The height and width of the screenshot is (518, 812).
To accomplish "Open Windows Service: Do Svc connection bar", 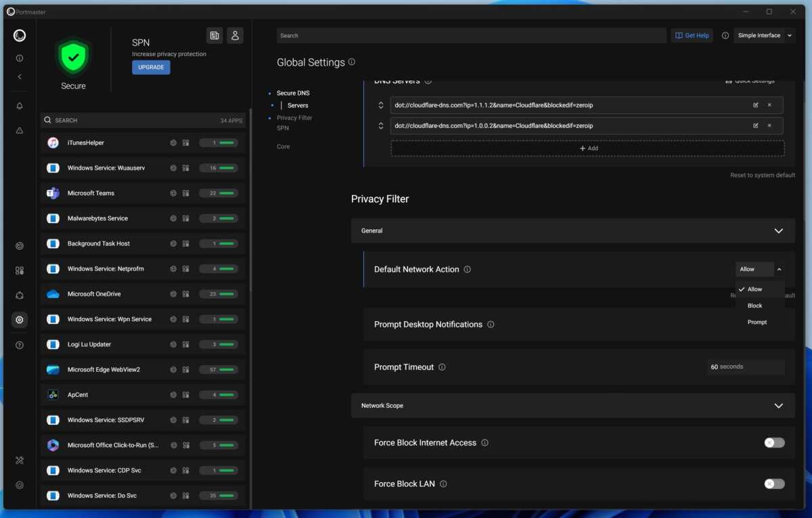I will coord(219,496).
